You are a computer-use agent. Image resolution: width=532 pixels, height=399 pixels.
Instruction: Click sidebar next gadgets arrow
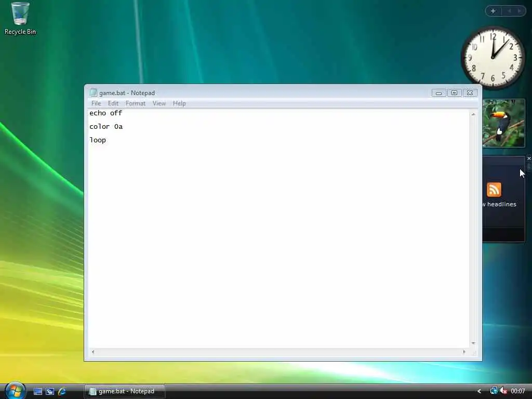point(520,11)
